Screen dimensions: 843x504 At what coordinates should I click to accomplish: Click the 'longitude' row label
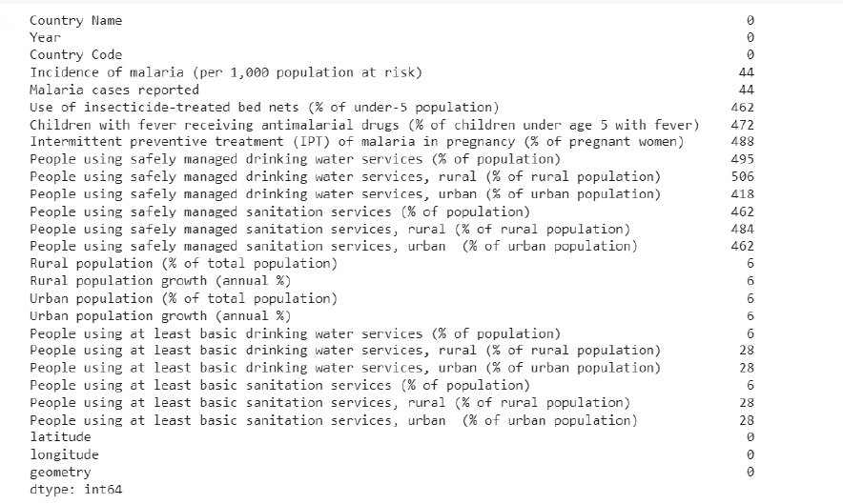tap(64, 454)
